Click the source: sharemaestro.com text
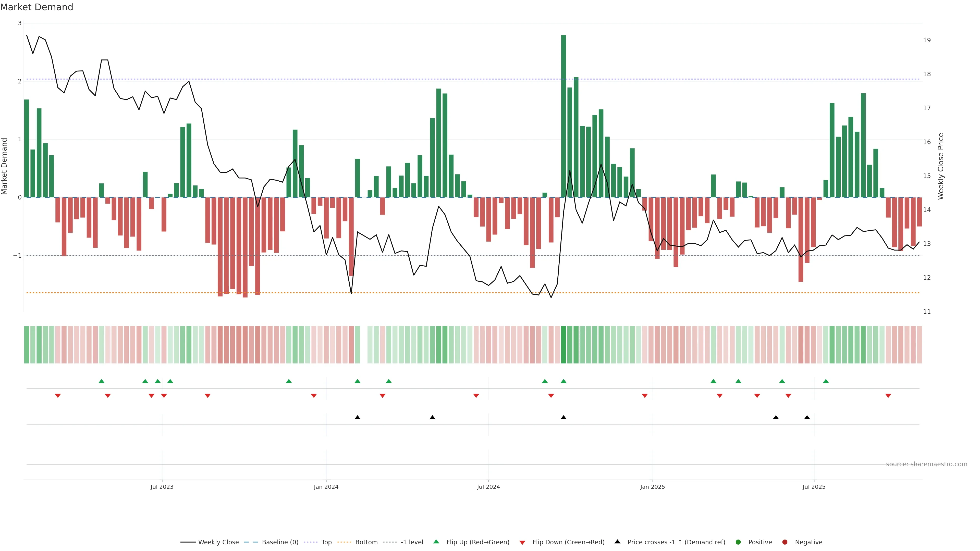The height and width of the screenshot is (551, 980). (x=926, y=464)
